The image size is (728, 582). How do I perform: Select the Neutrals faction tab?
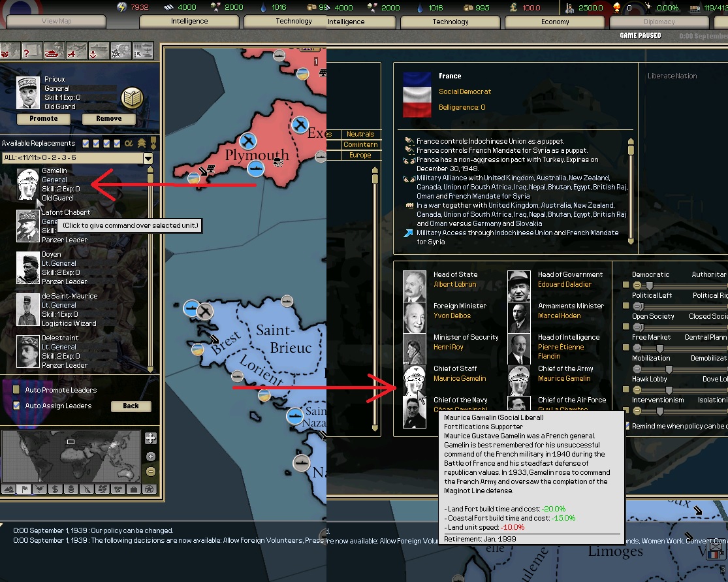pos(360,135)
